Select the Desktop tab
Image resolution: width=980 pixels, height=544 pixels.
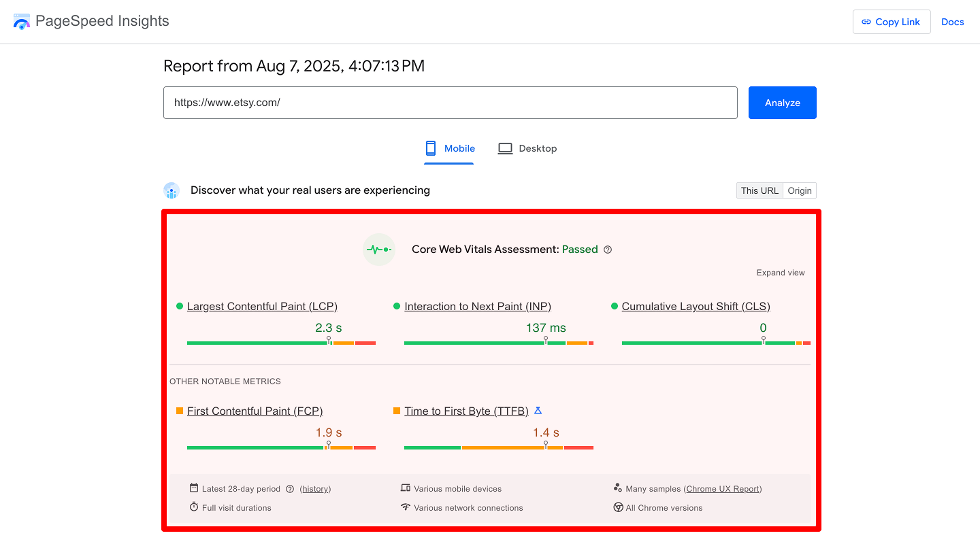pos(527,148)
